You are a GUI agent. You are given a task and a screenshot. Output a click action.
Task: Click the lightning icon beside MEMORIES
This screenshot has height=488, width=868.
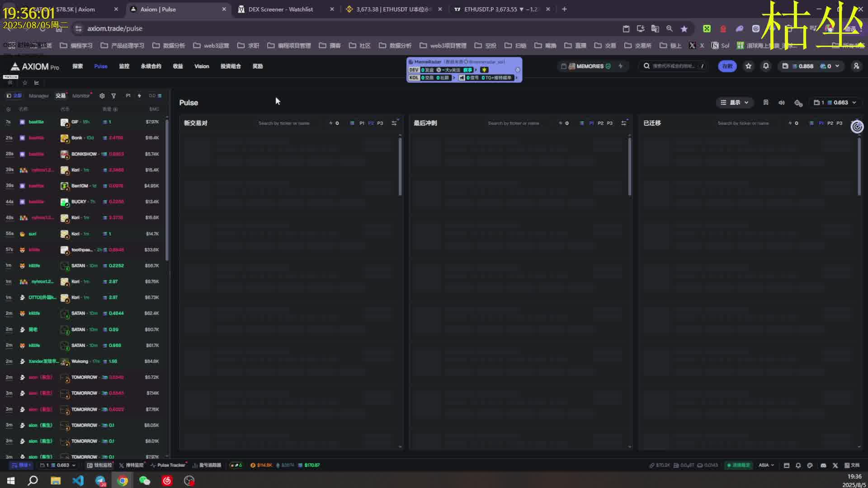click(621, 66)
